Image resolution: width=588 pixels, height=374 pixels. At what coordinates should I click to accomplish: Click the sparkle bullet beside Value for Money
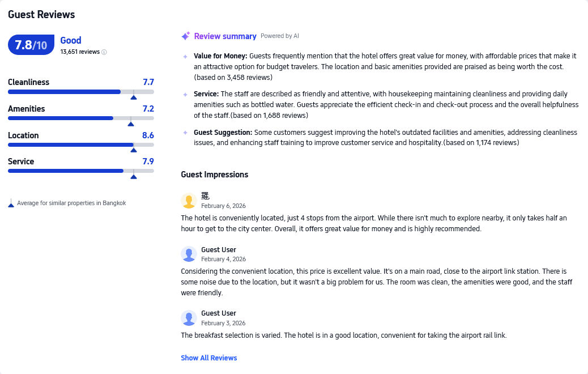[x=185, y=57]
